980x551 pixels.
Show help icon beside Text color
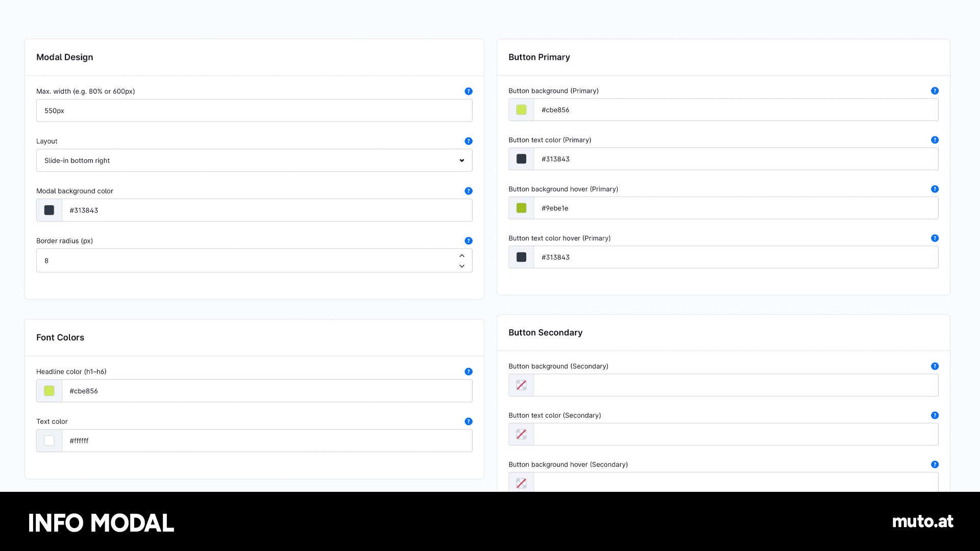pos(468,421)
